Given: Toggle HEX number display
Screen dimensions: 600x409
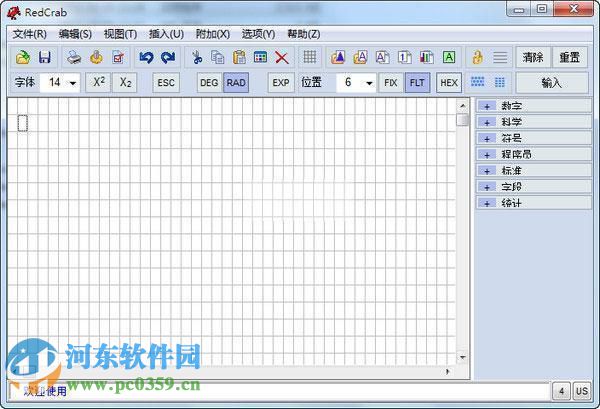Looking at the screenshot, I should pos(448,83).
